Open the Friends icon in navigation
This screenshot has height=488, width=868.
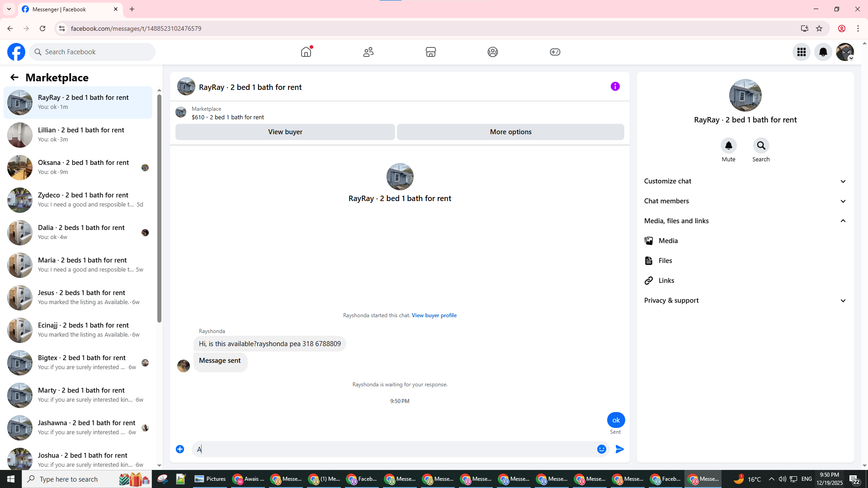coord(368,52)
